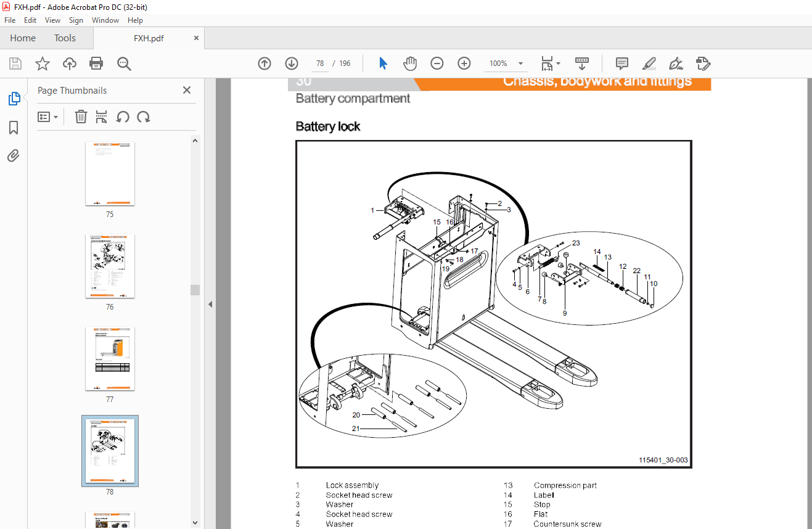
Task: Click the 'Label' parts list entry
Action: (544, 495)
